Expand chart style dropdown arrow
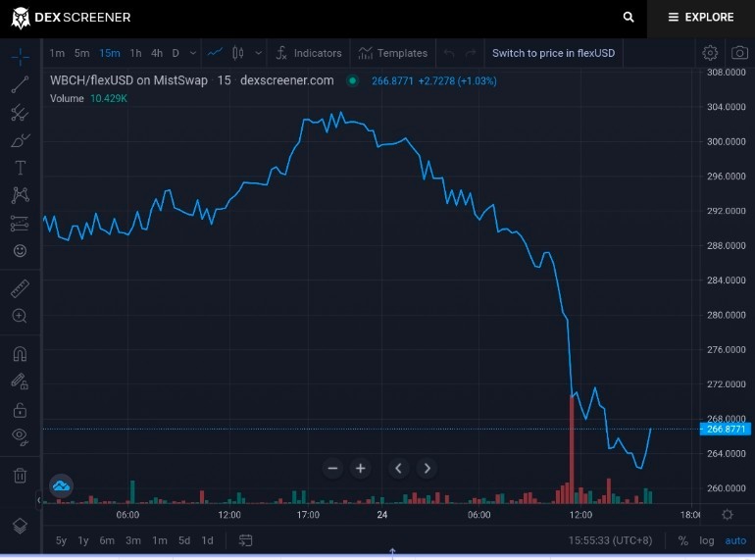Screen dimensions: 755x560 pyautogui.click(x=258, y=53)
